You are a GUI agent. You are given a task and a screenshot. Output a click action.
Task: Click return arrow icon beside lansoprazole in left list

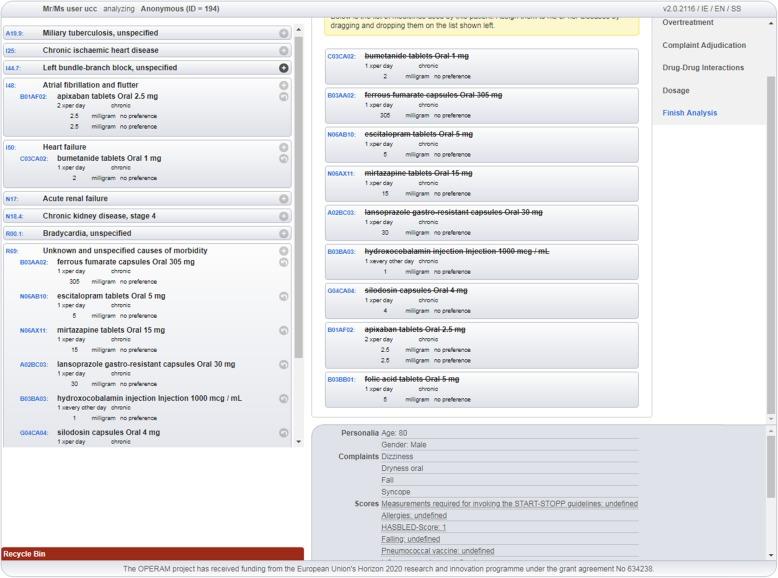[x=283, y=364]
